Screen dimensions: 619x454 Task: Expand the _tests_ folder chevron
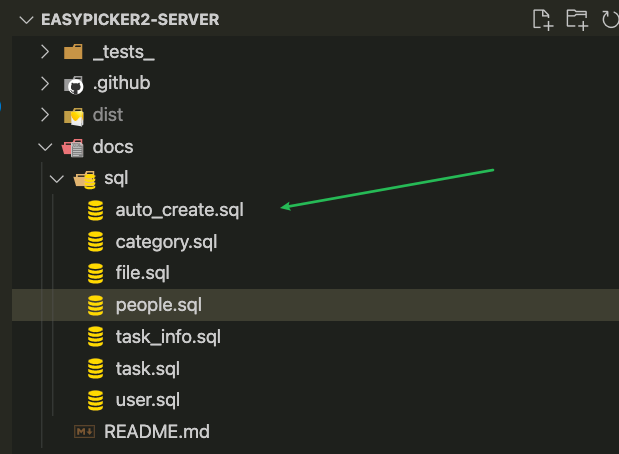tap(45, 52)
